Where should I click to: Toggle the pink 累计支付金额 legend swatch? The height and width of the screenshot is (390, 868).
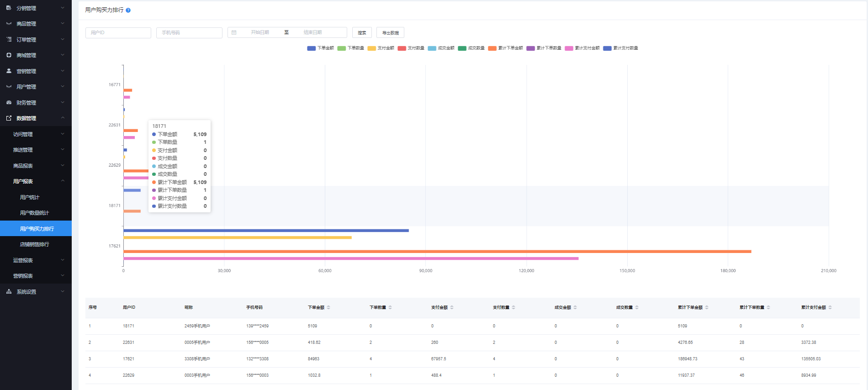569,48
